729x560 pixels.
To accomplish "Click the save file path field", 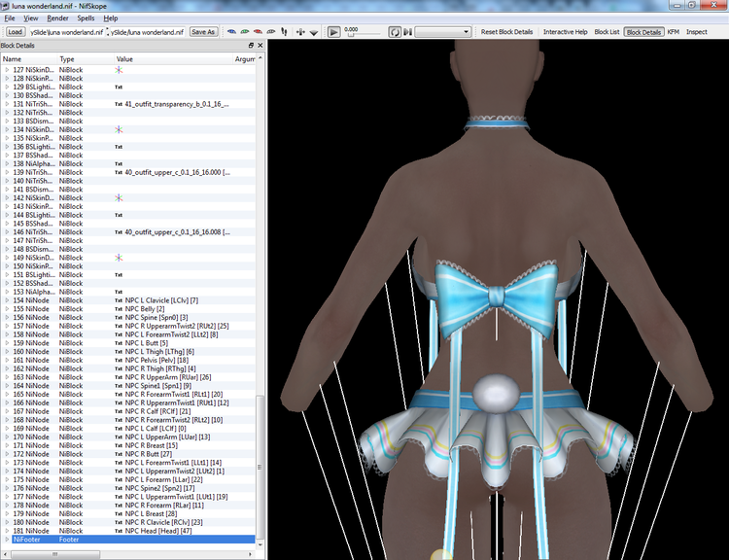I will pos(148,32).
